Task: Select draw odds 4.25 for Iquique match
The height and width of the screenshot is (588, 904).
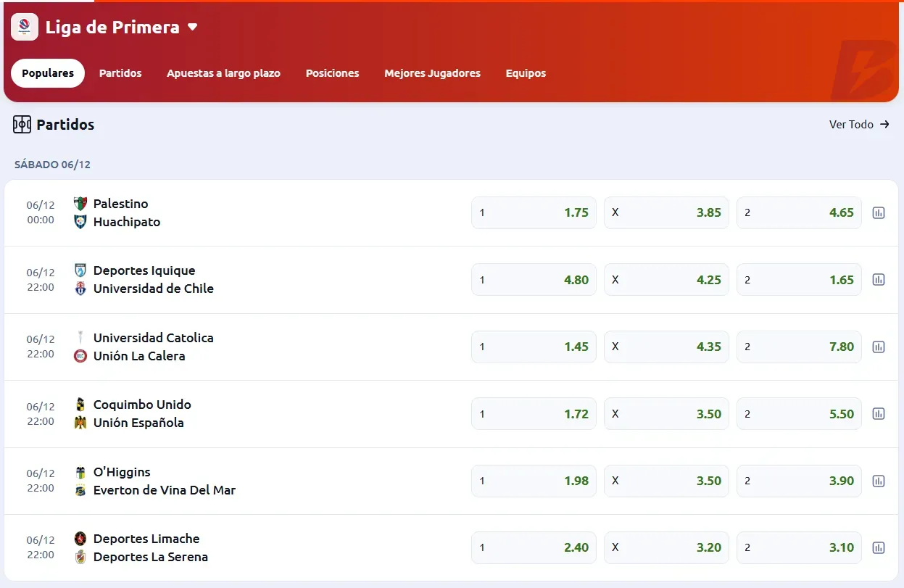Action: tap(666, 280)
